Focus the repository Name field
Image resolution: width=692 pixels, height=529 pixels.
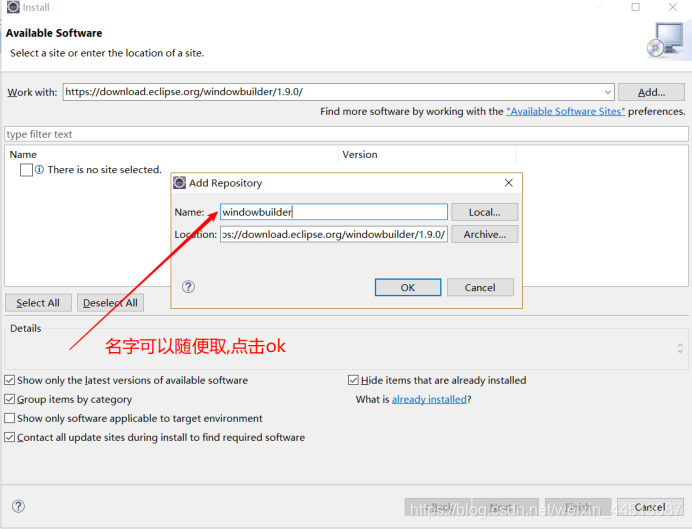(x=334, y=212)
